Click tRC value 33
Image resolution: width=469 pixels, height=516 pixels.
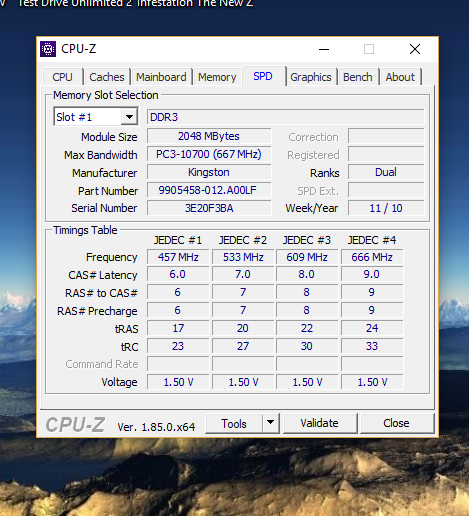click(x=372, y=346)
